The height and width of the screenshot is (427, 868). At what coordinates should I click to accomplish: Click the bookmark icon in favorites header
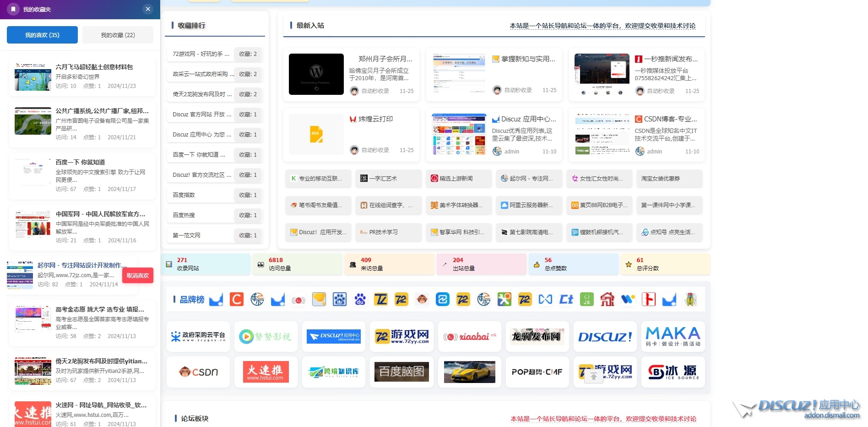[13, 9]
